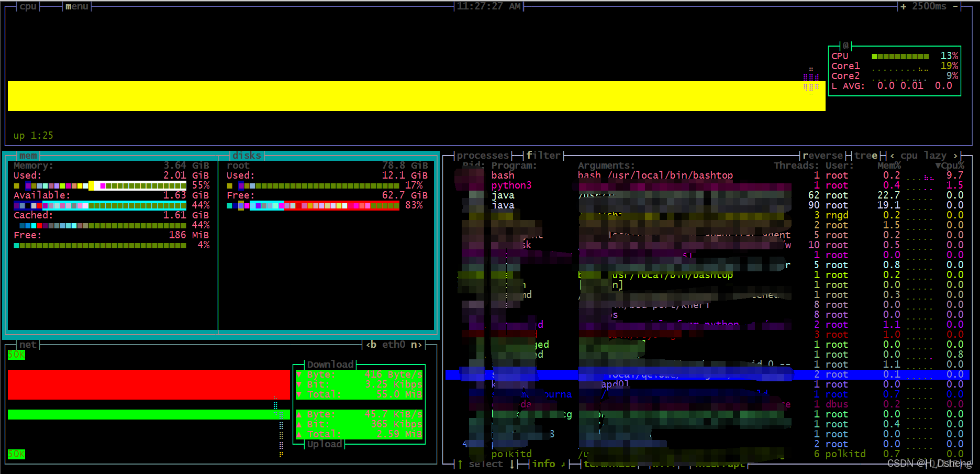This screenshot has width=980, height=474.
Task: Select next sorting column with right arrow
Action: 955,156
